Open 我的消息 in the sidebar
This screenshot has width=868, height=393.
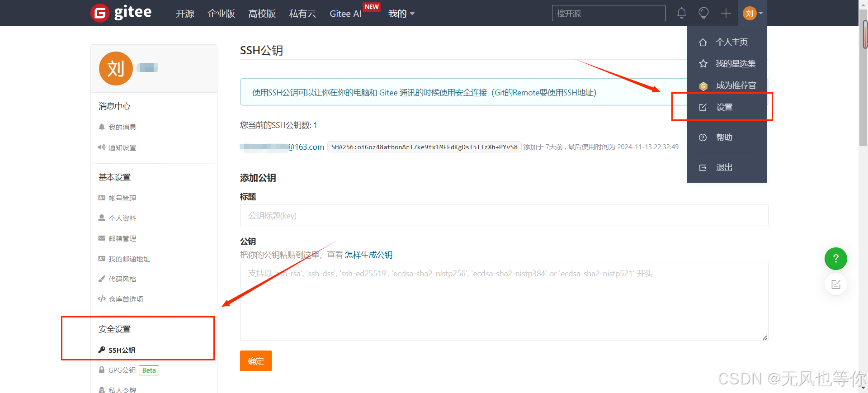point(122,128)
